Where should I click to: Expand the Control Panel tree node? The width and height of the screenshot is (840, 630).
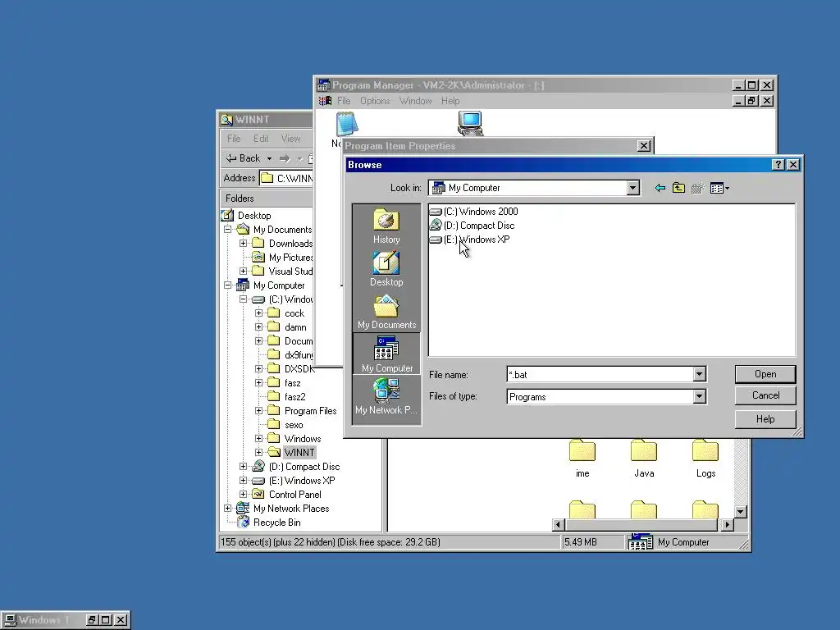pyautogui.click(x=243, y=494)
